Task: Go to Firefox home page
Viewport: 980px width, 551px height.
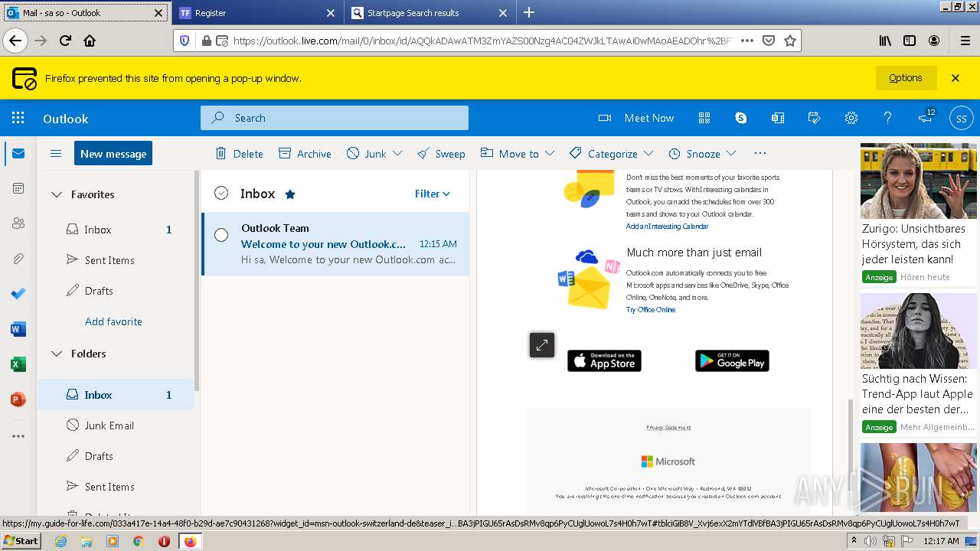Action: tap(90, 41)
